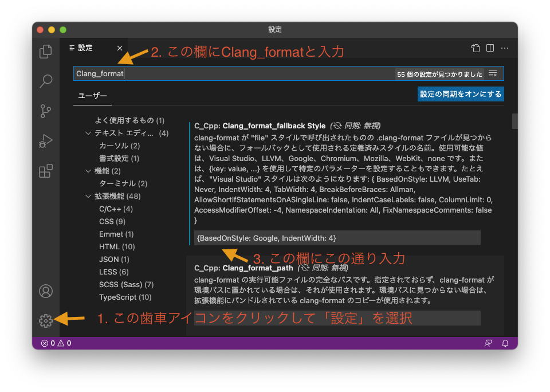Click the Clang_format_fallback Style setting title
Screen dimensions: 550x392
click(x=260, y=126)
